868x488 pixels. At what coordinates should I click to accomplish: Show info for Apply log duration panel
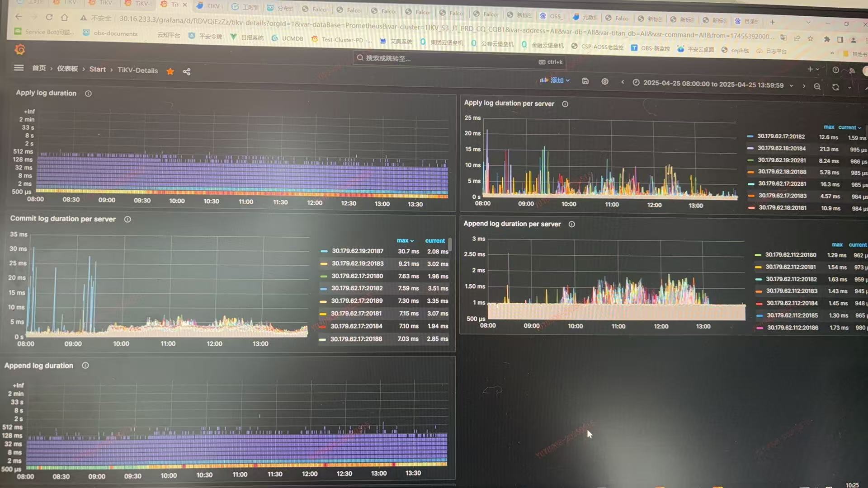88,94
